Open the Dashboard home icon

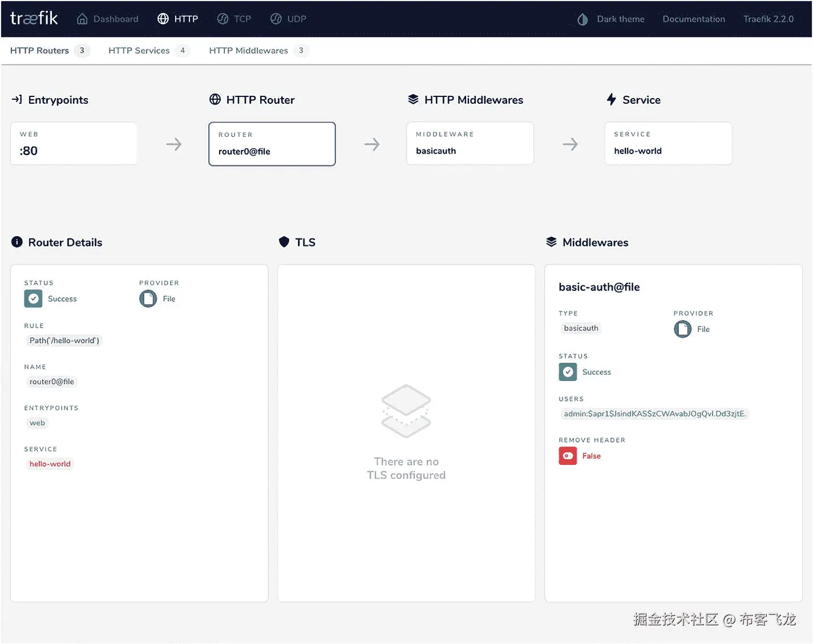82,19
